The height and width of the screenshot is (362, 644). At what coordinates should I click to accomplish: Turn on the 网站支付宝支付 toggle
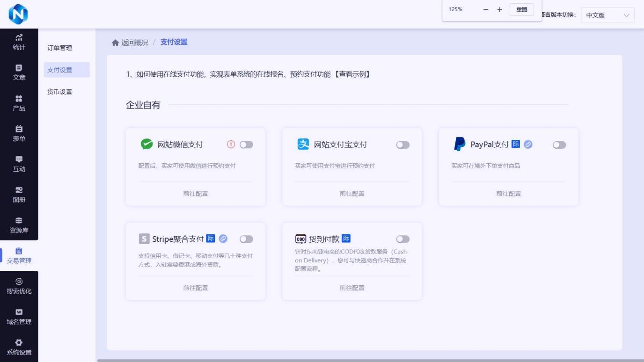402,145
